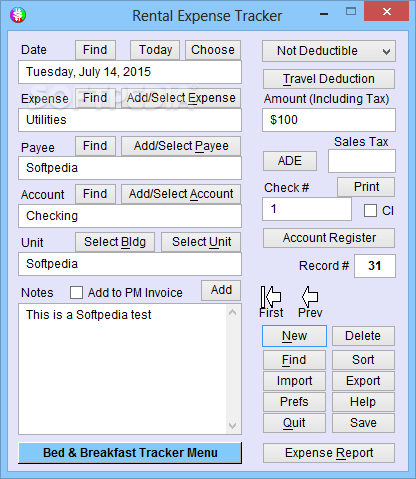416x479 pixels.
Task: Click the Payee field containing Softpedia
Action: (130, 168)
